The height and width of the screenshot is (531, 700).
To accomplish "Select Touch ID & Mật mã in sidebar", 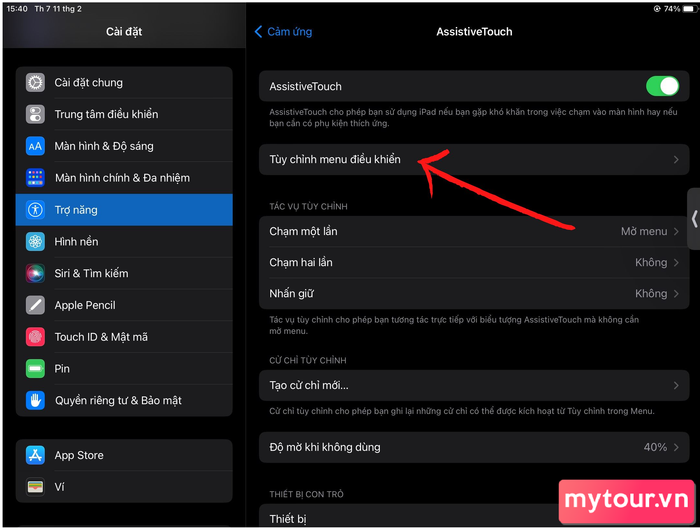I will tap(124, 337).
